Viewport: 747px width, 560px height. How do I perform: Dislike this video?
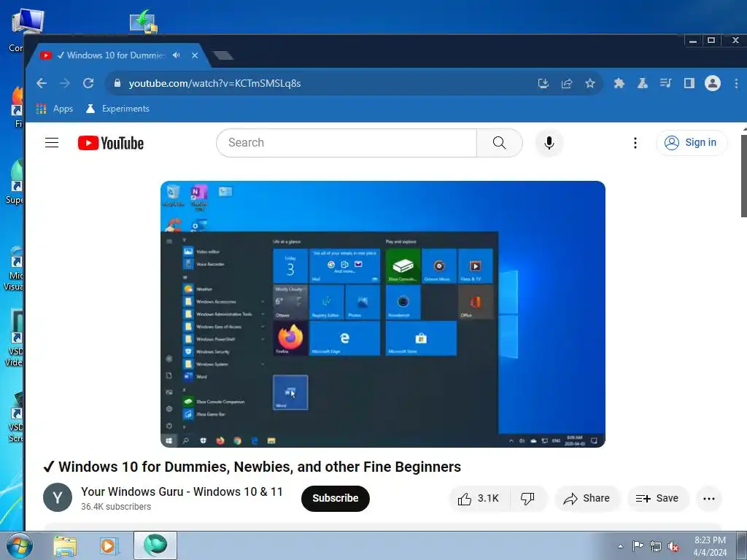click(528, 498)
